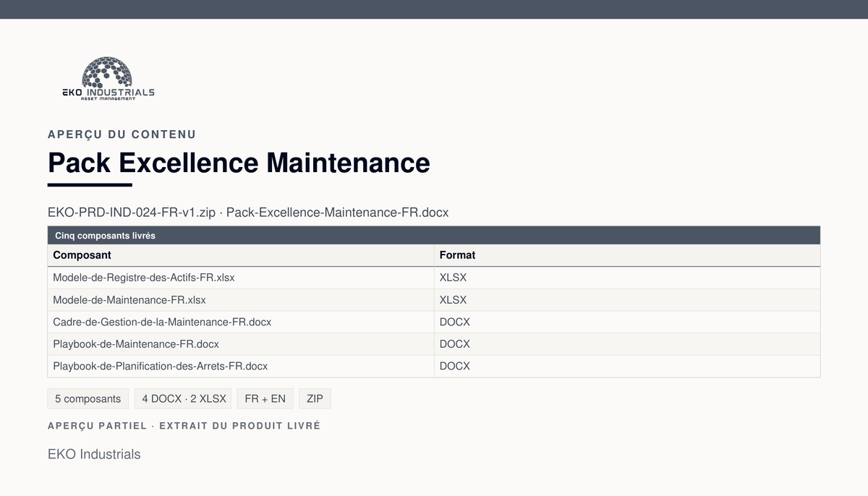Select Cadre-de-Gestion-de-la-Maintenance-FR.docx cell
Viewport: 868px width, 496px height.
(241, 322)
